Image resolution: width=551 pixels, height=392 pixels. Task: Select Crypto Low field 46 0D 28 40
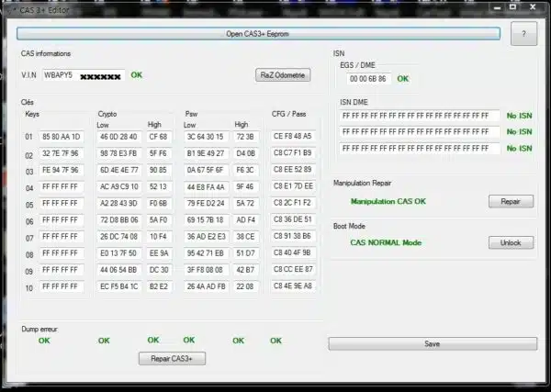pyautogui.click(x=119, y=137)
